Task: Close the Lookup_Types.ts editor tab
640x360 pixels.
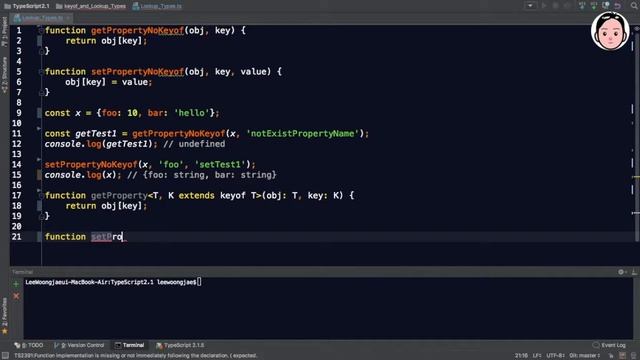Action: [68, 18]
